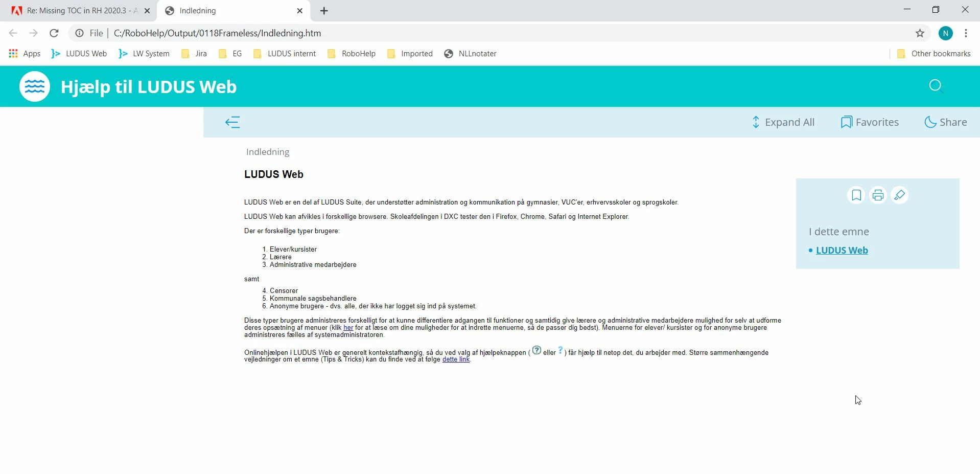Click list item Kommunale sagsbehandlere
This screenshot has width=980, height=474.
point(313,299)
